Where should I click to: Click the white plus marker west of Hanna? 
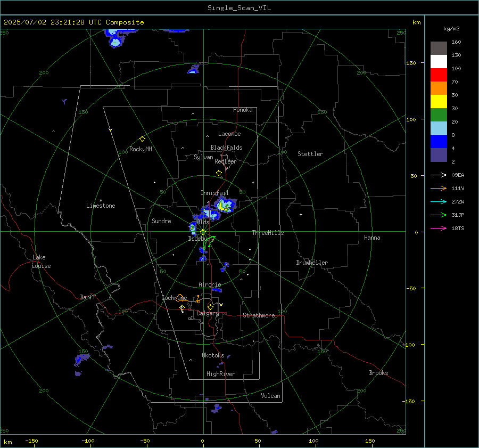(x=301, y=214)
